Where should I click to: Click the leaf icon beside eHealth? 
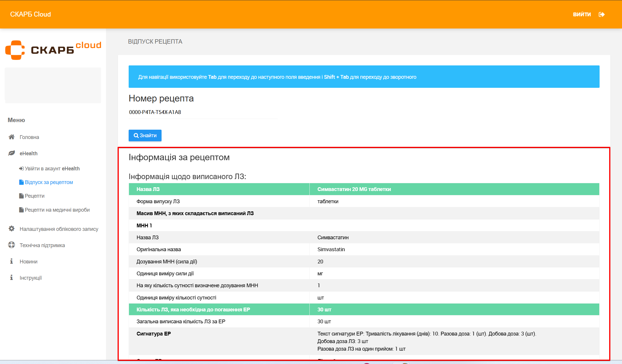tap(12, 153)
